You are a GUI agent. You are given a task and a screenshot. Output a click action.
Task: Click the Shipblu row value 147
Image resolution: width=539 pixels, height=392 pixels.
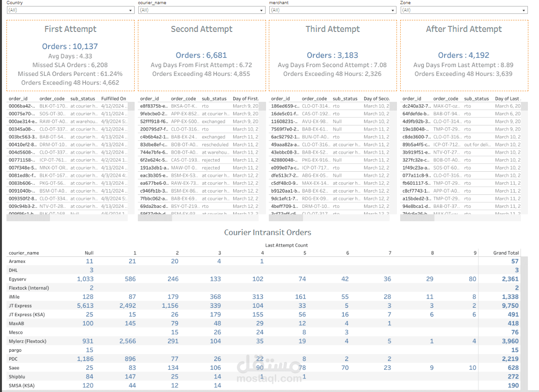pos(130,377)
